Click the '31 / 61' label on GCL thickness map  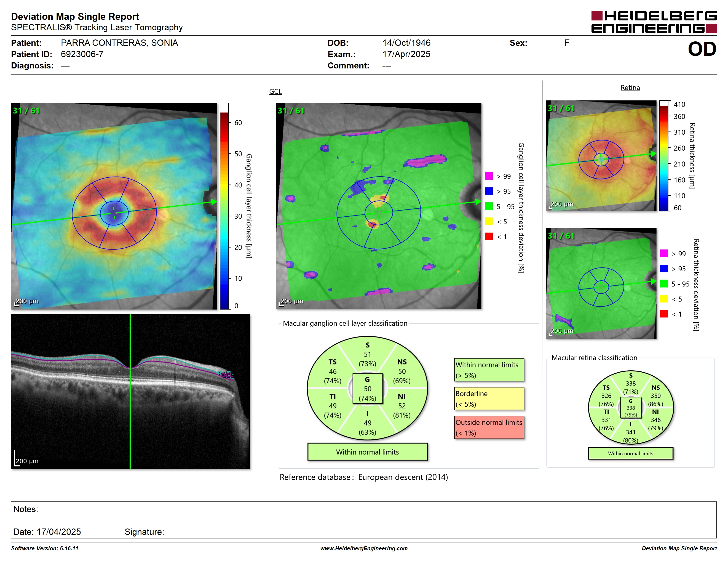point(26,111)
